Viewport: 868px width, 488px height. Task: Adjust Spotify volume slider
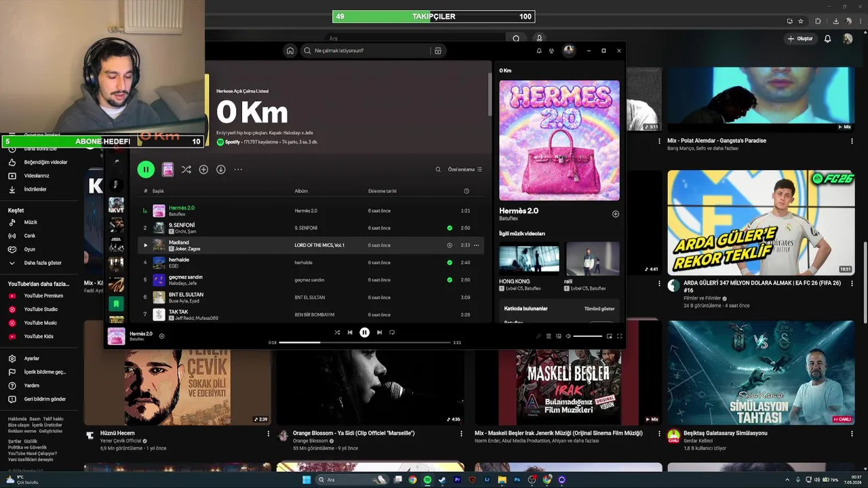tap(587, 336)
